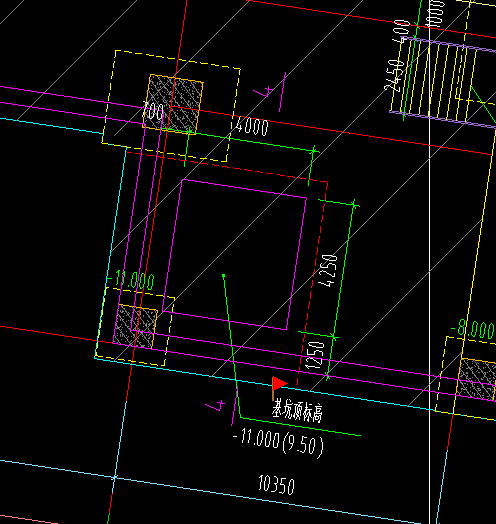Select the 4000 dimension text
The width and height of the screenshot is (496, 524).
[252, 126]
